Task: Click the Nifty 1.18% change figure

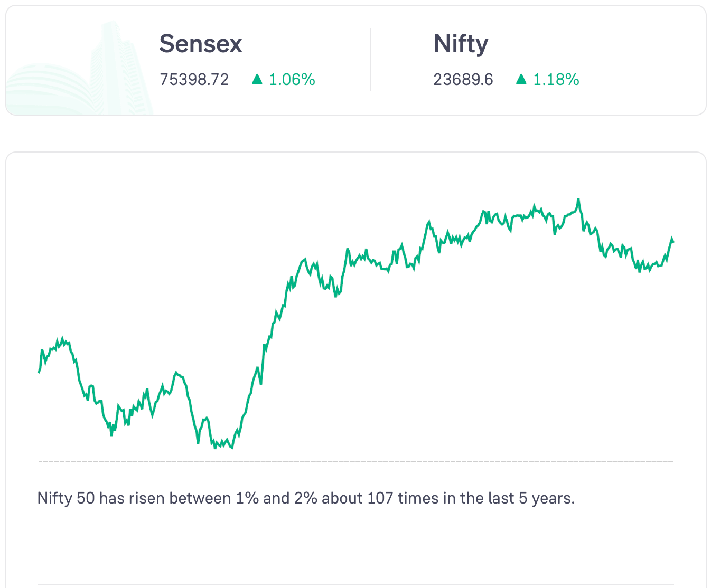Action: click(556, 80)
